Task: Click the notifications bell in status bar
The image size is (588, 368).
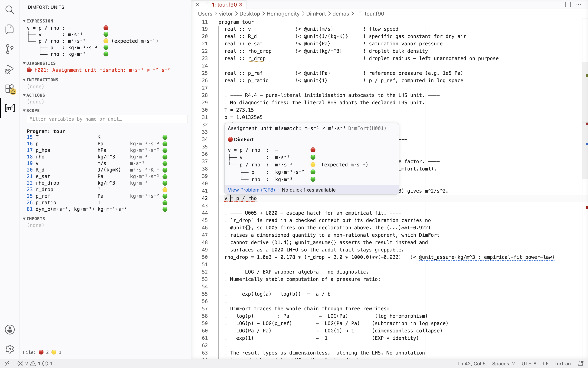Action: click(580, 363)
